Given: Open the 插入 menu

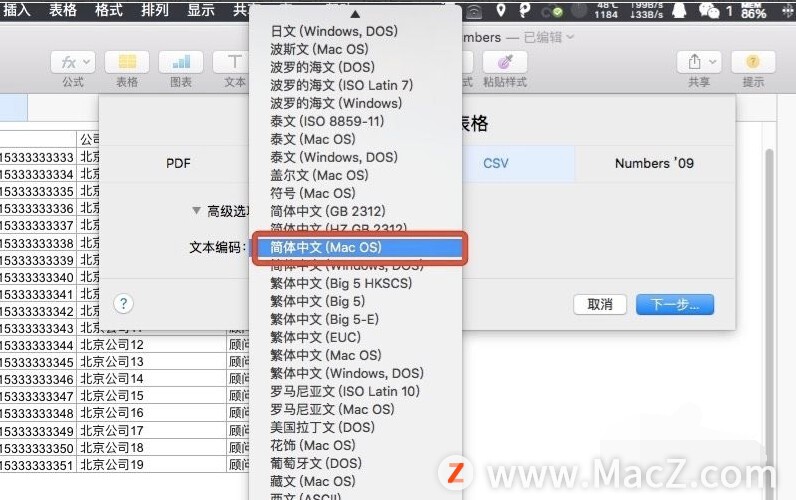Looking at the screenshot, I should point(16,10).
